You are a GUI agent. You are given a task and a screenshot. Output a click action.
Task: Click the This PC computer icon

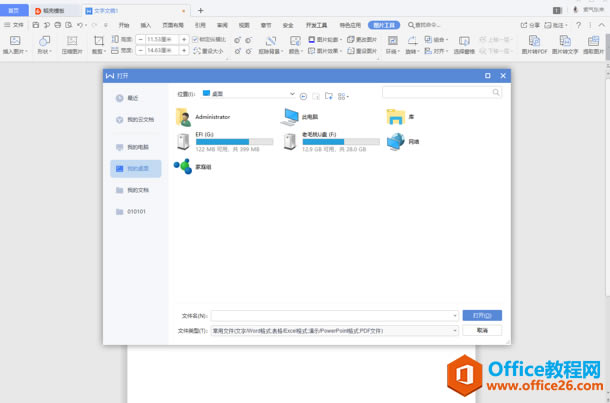coord(289,117)
